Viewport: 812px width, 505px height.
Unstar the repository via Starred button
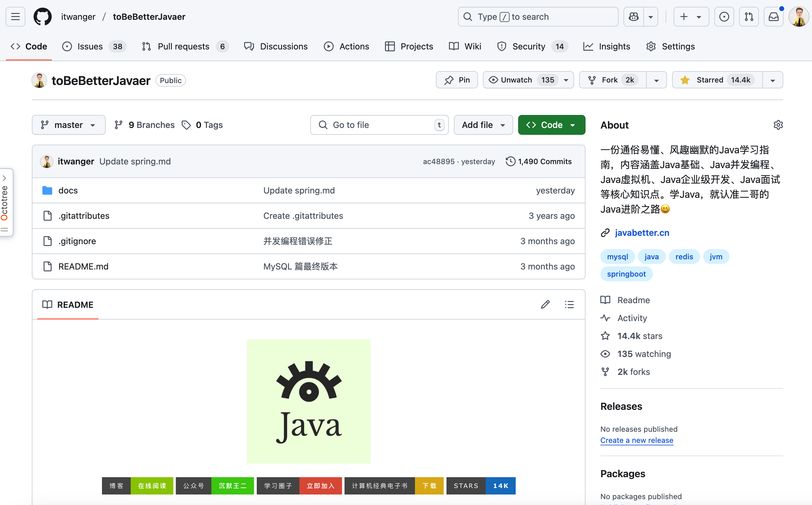click(709, 80)
